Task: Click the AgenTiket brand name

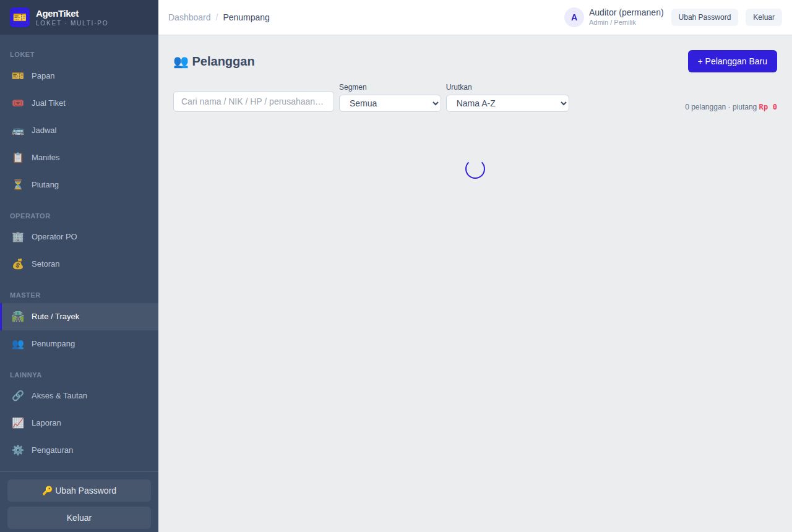Action: 57,14
